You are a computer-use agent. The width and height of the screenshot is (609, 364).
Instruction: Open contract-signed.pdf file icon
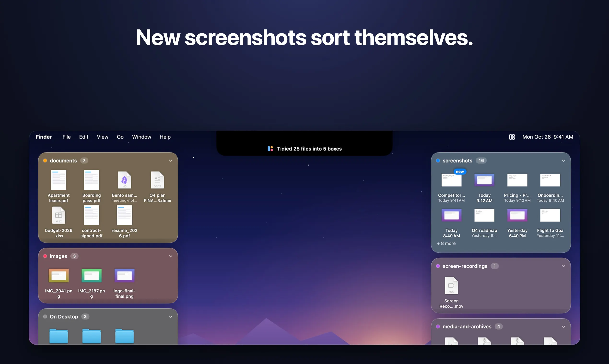pyautogui.click(x=91, y=215)
